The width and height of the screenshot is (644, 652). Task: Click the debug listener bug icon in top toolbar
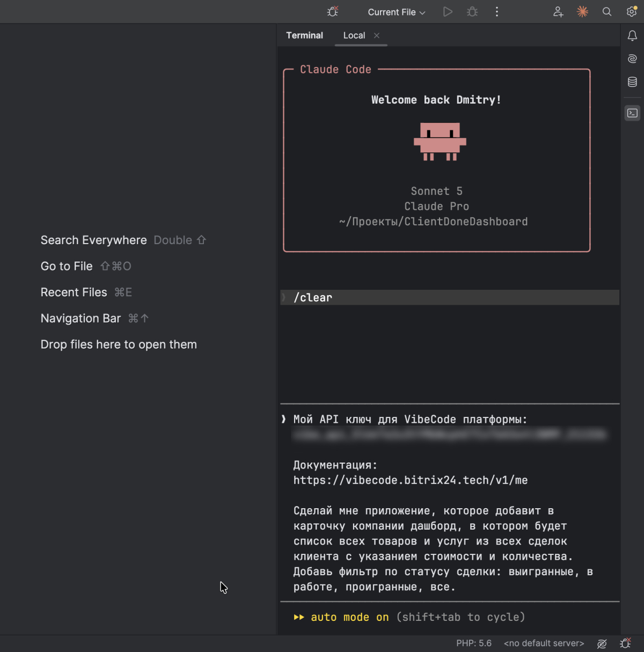point(333,11)
